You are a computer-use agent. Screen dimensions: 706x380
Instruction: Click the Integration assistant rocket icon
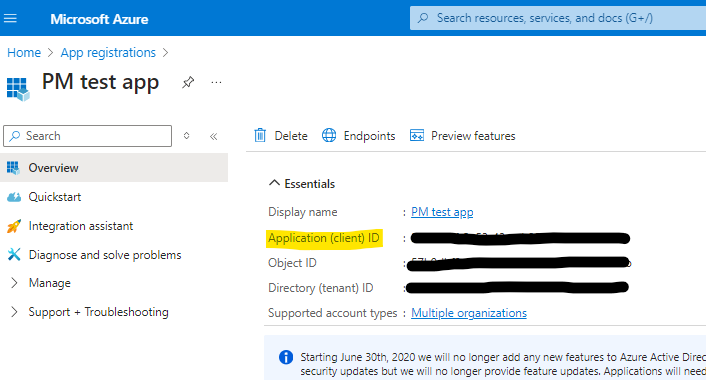[14, 226]
